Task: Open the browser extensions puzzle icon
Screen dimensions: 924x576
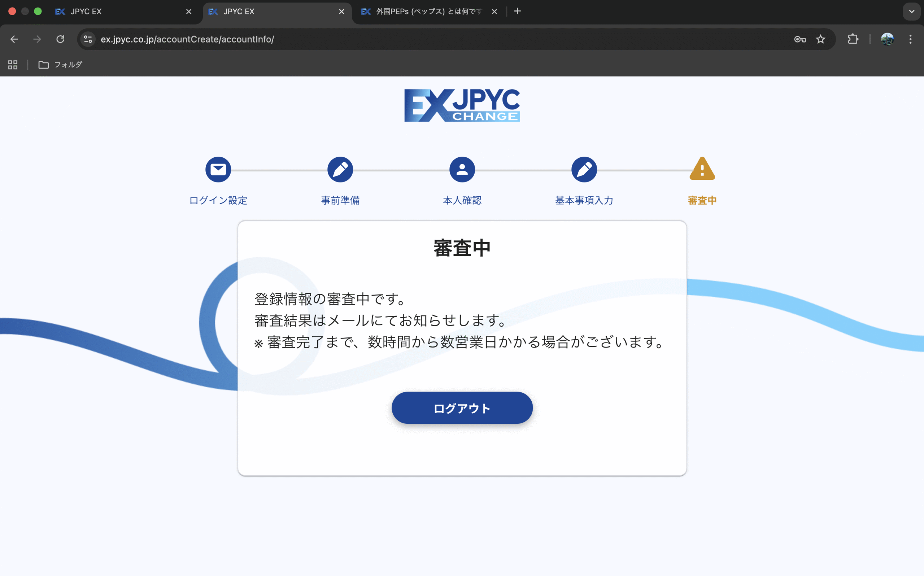Action: pyautogui.click(x=853, y=39)
